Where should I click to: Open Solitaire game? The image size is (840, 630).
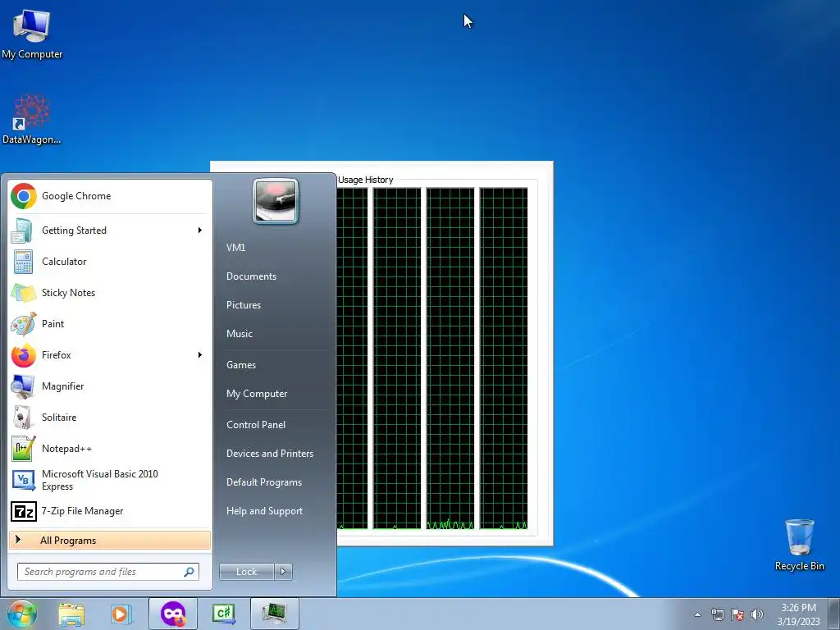pyautogui.click(x=110, y=418)
